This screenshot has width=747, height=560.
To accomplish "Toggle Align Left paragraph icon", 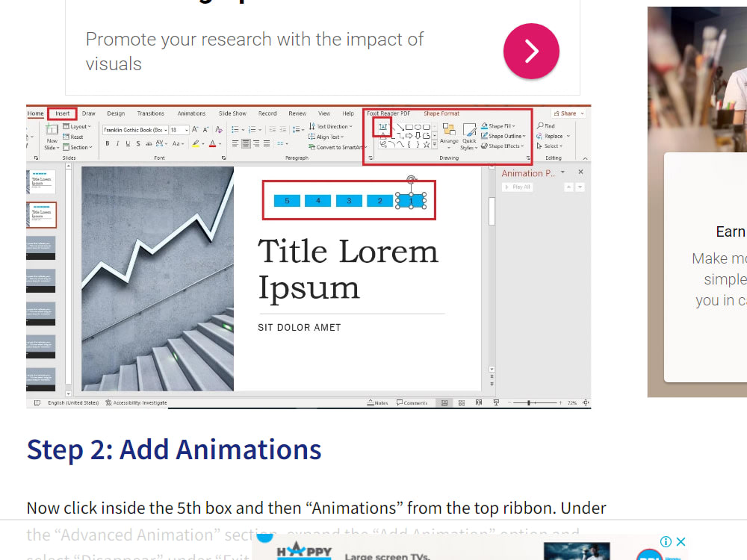I will pos(235,143).
